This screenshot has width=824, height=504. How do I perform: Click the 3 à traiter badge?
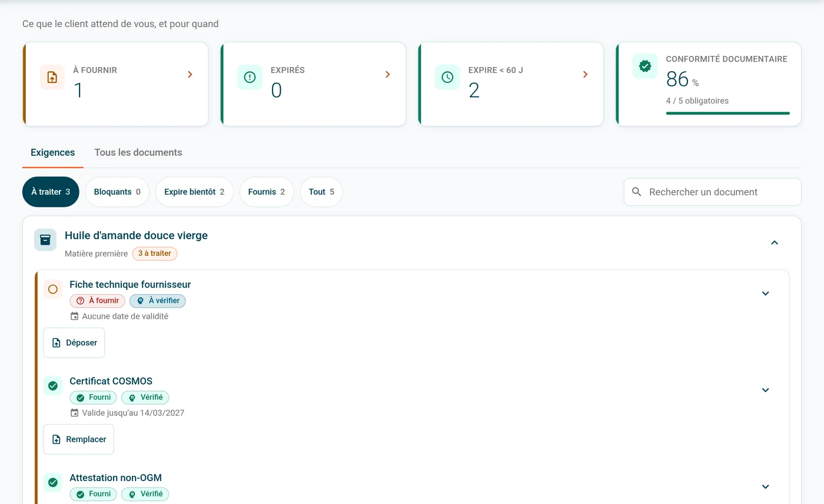click(155, 253)
